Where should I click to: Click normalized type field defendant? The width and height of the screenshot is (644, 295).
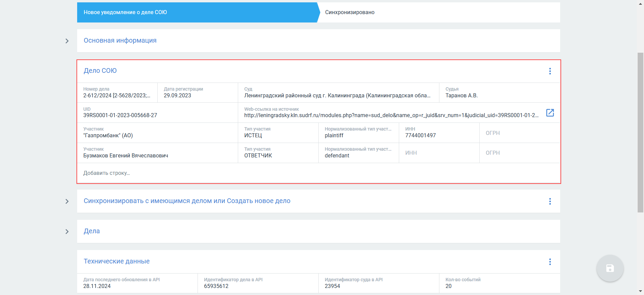pyautogui.click(x=359, y=153)
